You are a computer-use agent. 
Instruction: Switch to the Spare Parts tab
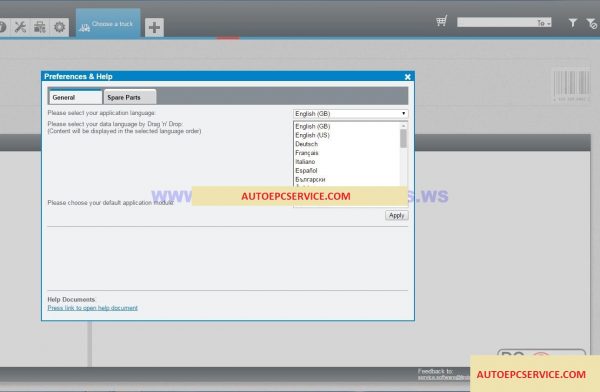click(x=130, y=97)
